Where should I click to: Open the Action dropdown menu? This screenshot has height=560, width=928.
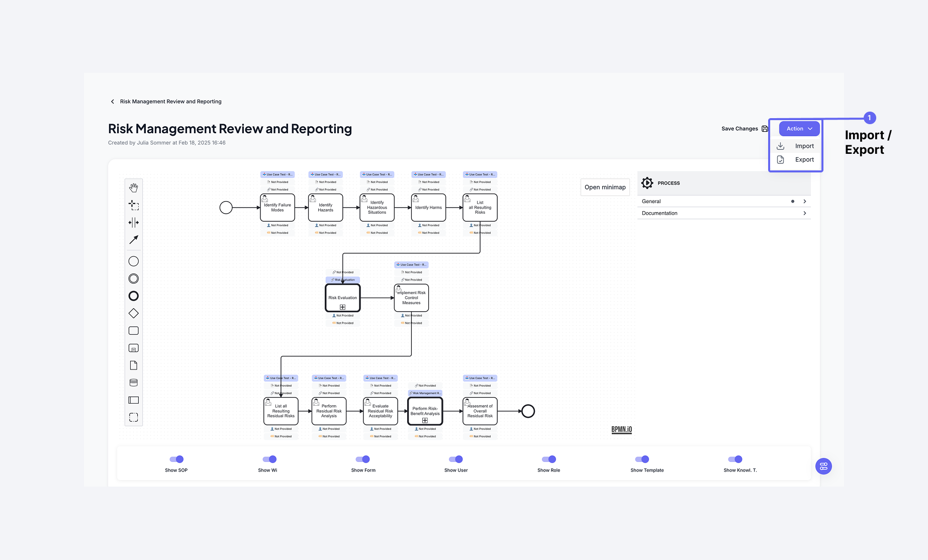798,128
